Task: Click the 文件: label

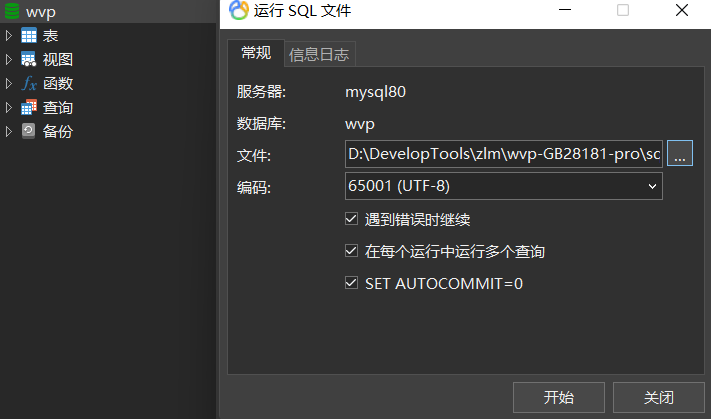Action: pyautogui.click(x=253, y=156)
